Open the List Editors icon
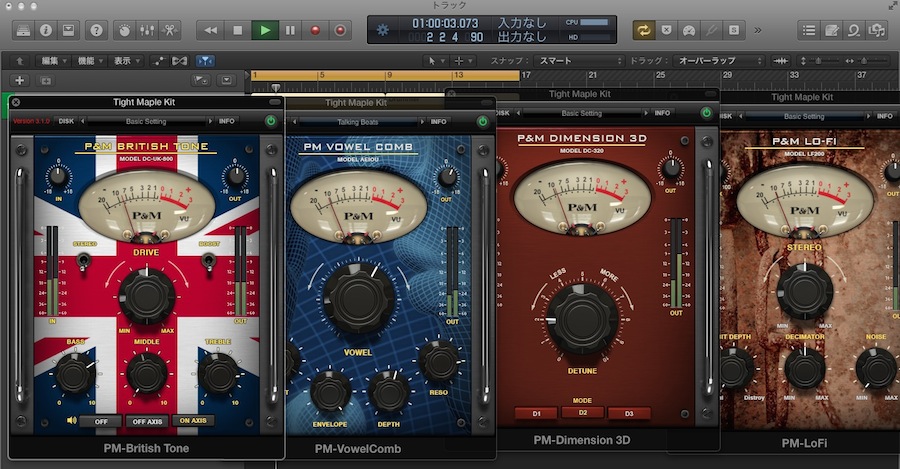The image size is (900, 469). (x=809, y=30)
